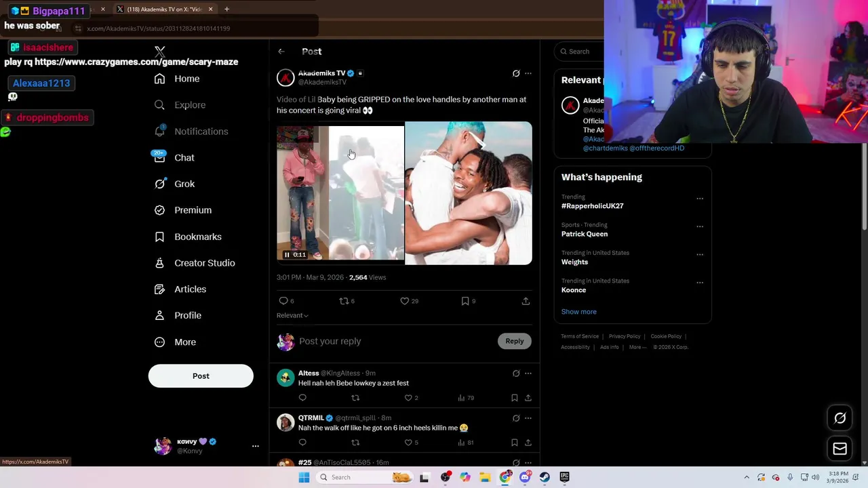868x488 pixels.
Task: Click the X logo in the sidebar
Action: (x=160, y=52)
